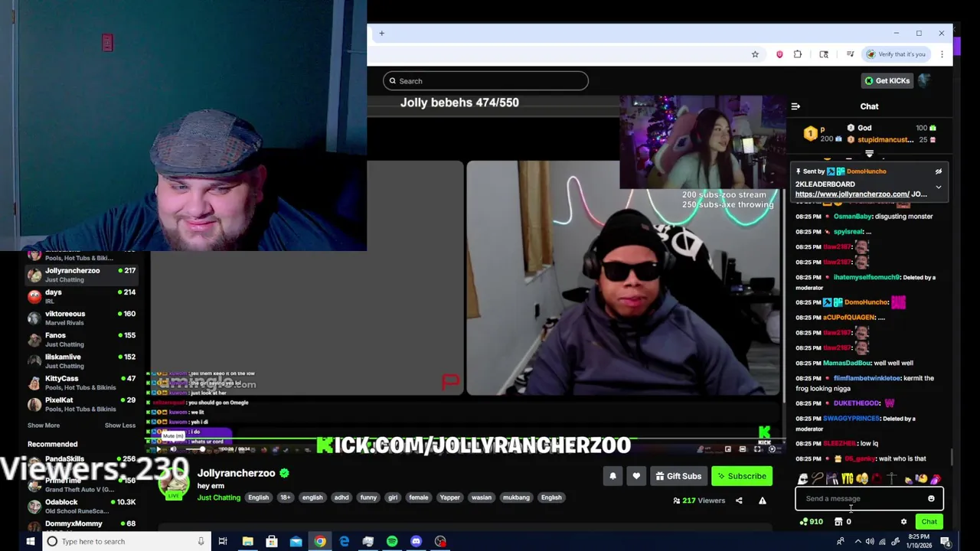Viewport: 980px width, 551px height.
Task: Open Discord from the taskbar
Action: tap(416, 542)
